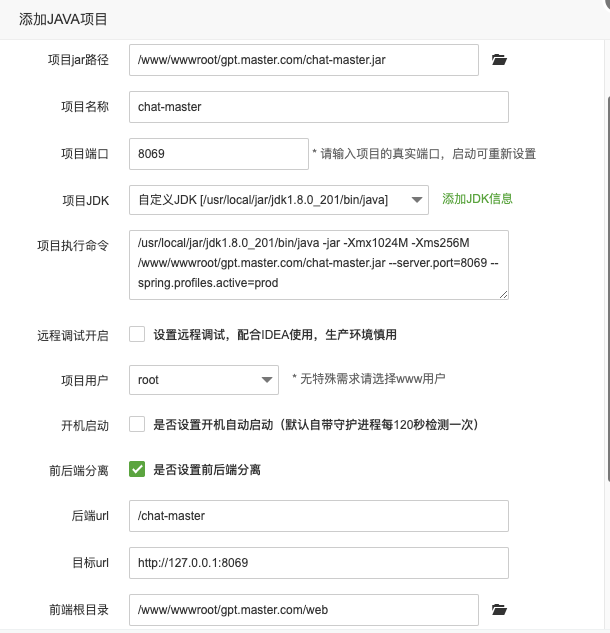Image resolution: width=610 pixels, height=633 pixels.
Task: Focus the backend url field /chat-master
Action: point(319,516)
